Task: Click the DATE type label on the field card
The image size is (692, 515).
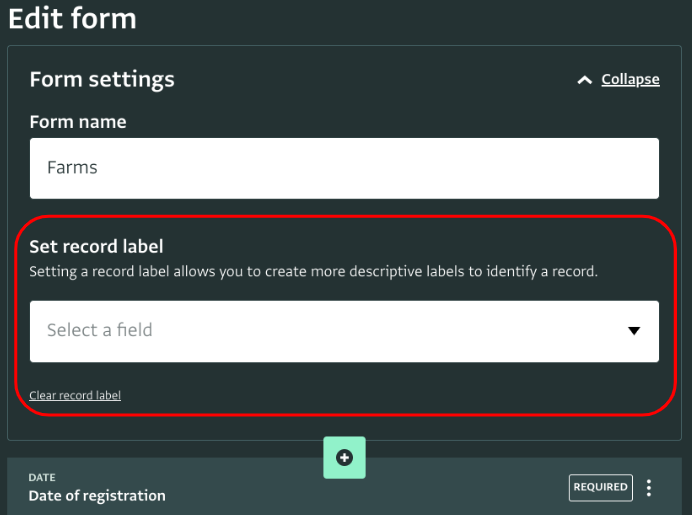Action: pyautogui.click(x=42, y=477)
